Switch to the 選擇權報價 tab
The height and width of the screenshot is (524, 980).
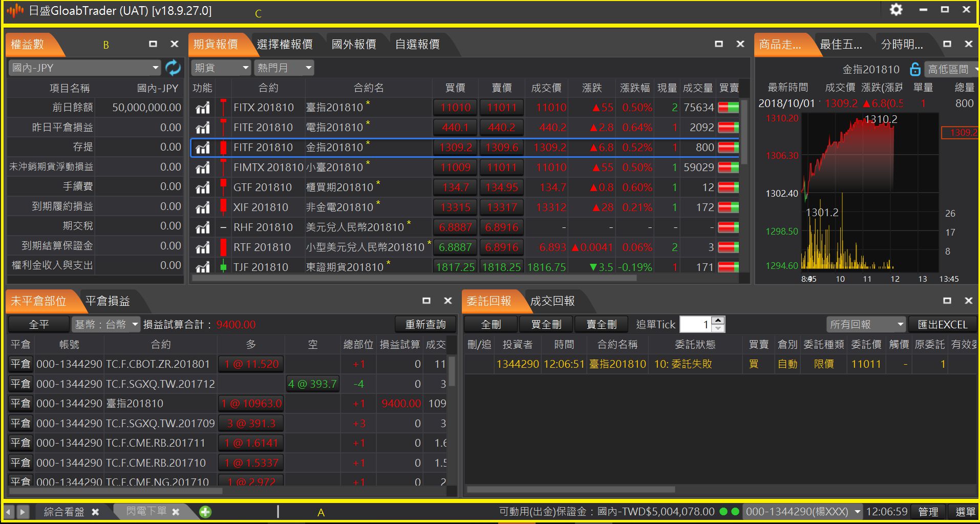[x=285, y=45]
